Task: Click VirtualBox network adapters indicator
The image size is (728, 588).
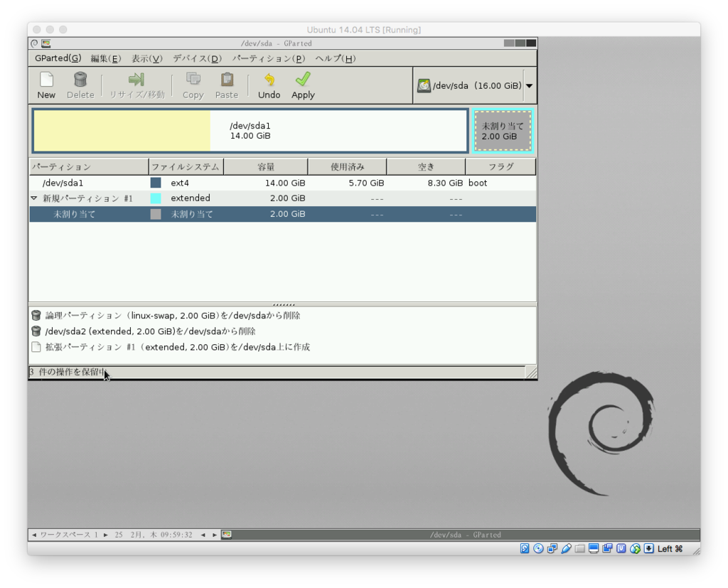Action: point(552,548)
